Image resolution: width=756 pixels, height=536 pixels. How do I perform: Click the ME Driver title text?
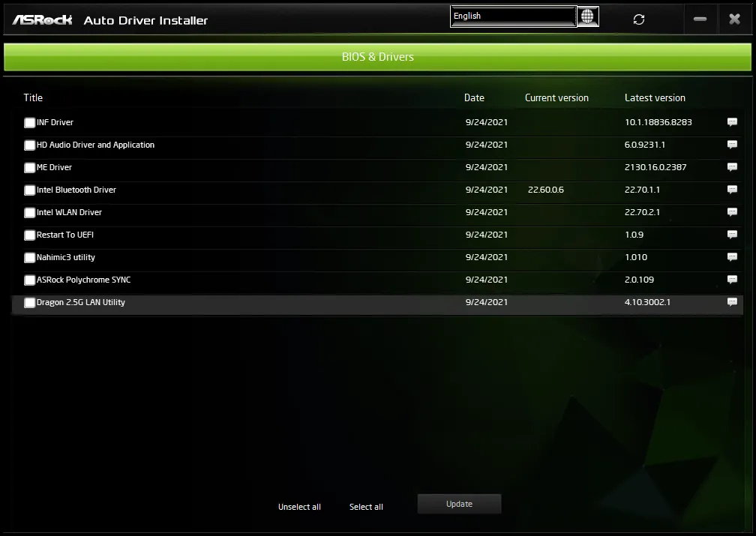coord(54,167)
